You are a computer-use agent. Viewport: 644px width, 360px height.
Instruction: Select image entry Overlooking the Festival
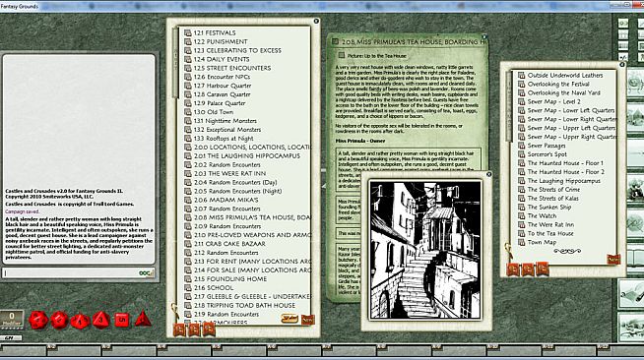(558, 84)
